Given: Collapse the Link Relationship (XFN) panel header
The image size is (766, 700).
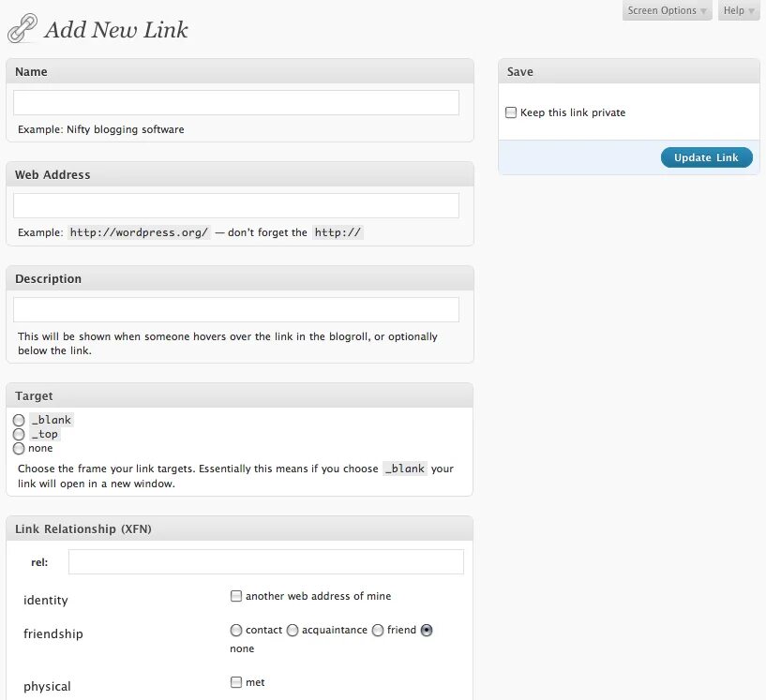Looking at the screenshot, I should (x=239, y=529).
